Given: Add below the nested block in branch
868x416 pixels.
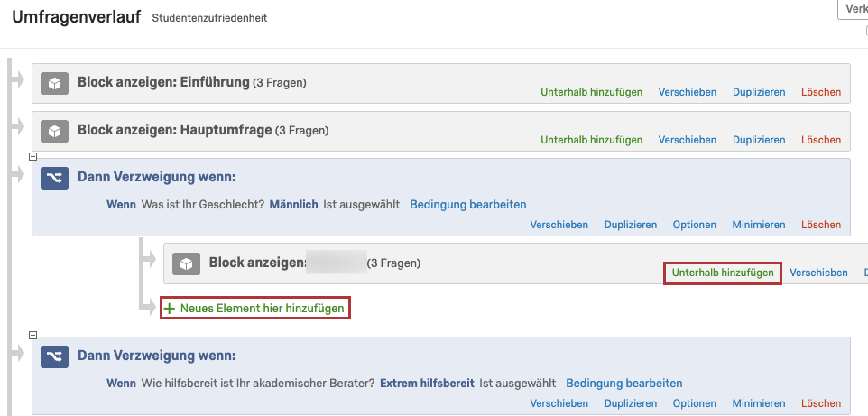Looking at the screenshot, I should [723, 273].
